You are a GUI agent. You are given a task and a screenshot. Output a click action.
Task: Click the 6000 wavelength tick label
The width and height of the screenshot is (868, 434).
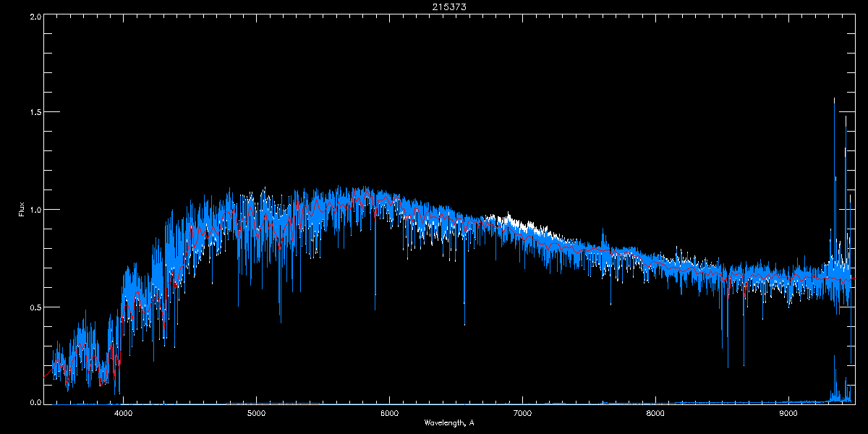coord(389,414)
